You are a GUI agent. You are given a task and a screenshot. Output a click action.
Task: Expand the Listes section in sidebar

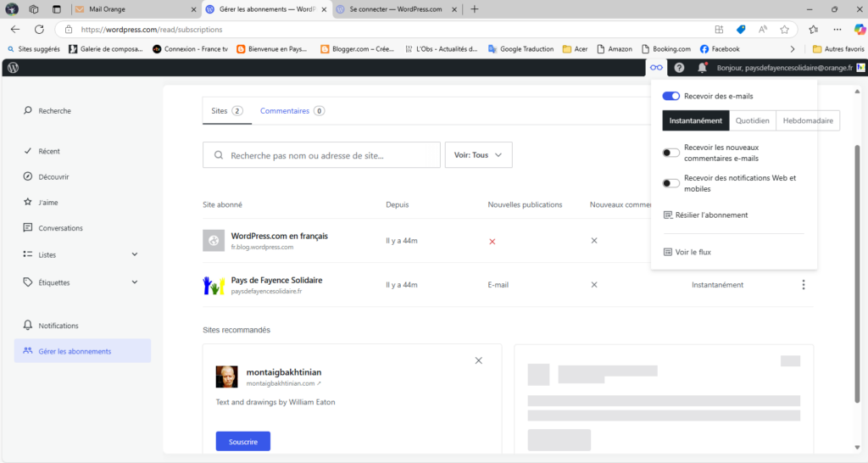tap(135, 254)
